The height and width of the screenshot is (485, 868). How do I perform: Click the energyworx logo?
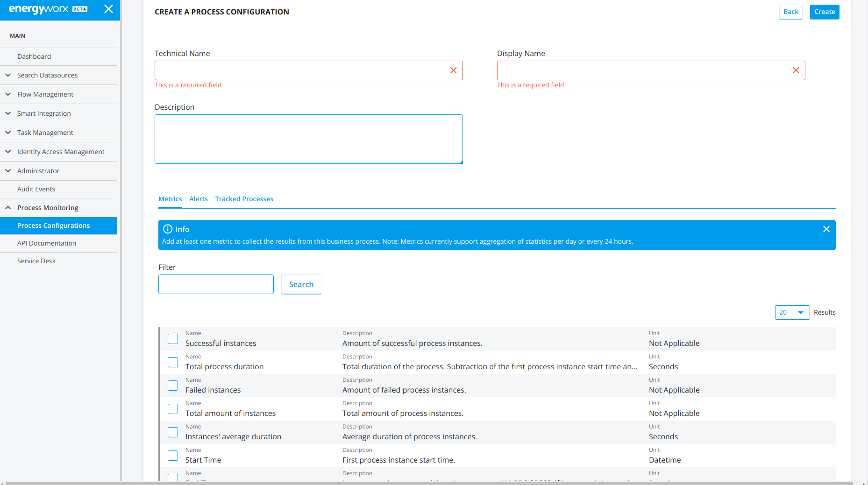(x=39, y=9)
